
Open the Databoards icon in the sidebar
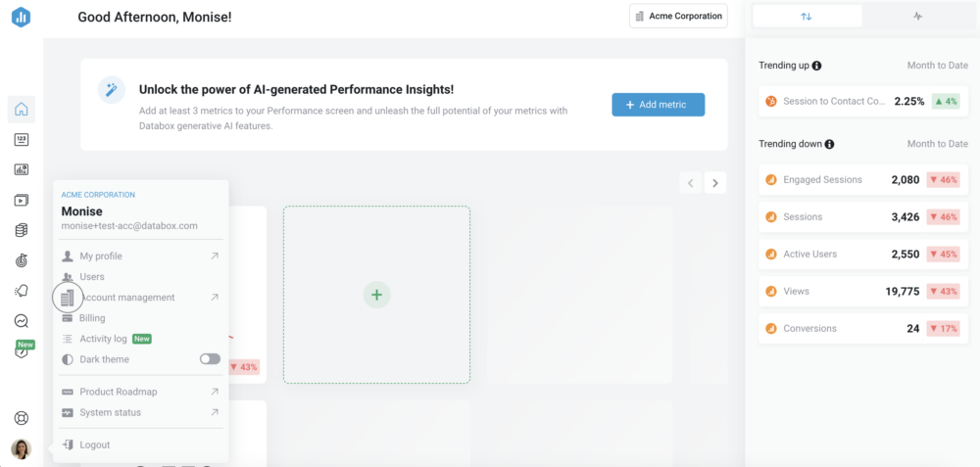(x=22, y=169)
